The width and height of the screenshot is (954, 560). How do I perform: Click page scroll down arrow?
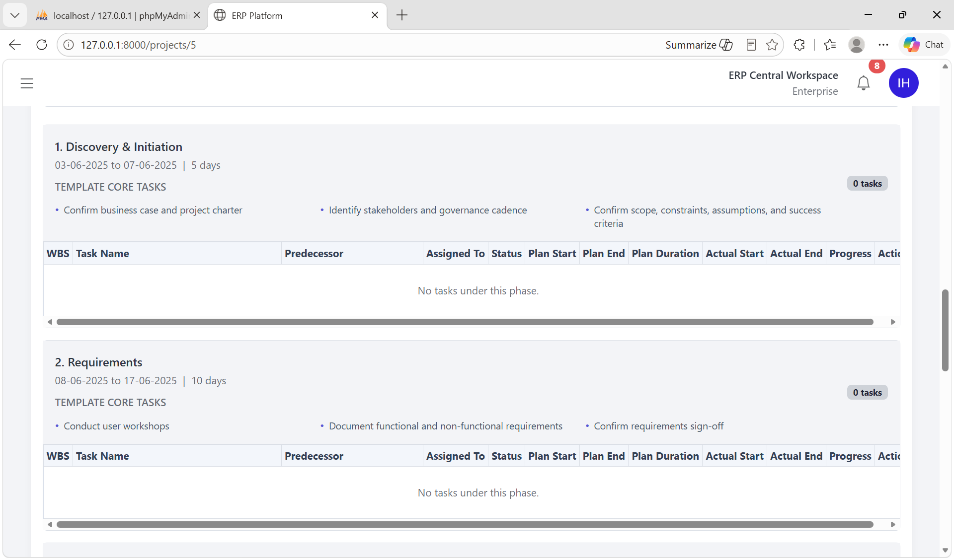(945, 550)
